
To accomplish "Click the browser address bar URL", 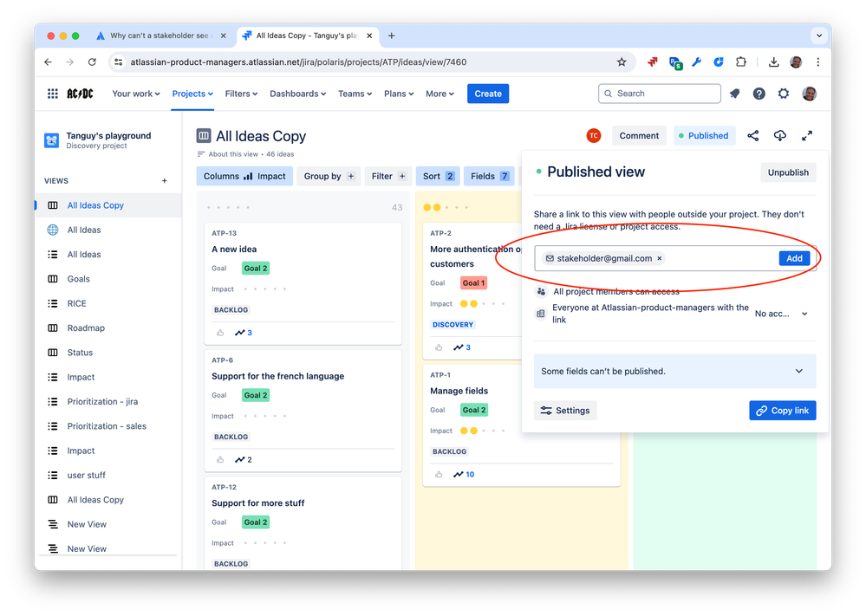I will tap(298, 62).
